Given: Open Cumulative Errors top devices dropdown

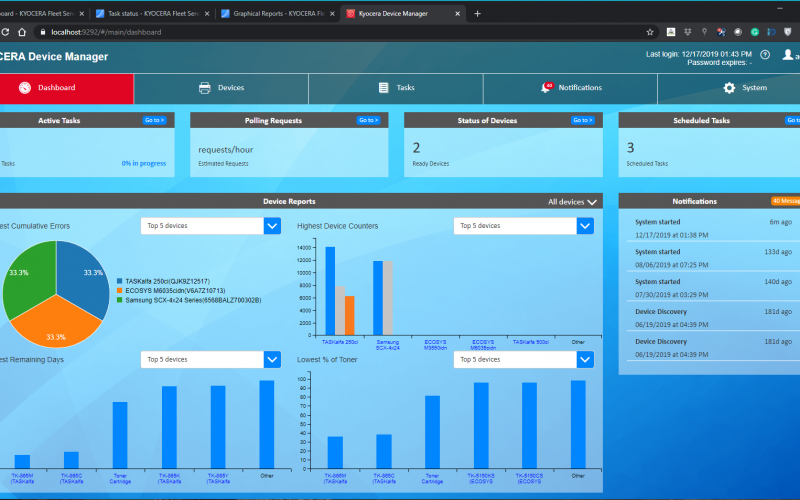Looking at the screenshot, I should [x=272, y=226].
